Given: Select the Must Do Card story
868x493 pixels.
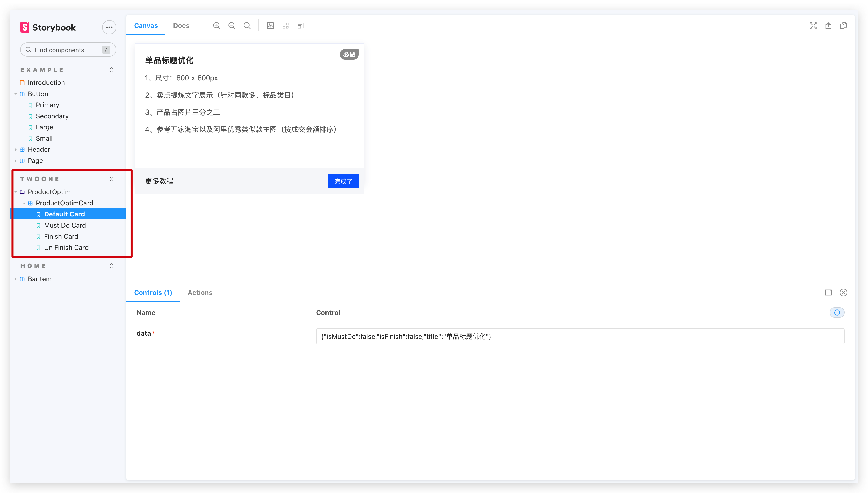Looking at the screenshot, I should coord(65,225).
